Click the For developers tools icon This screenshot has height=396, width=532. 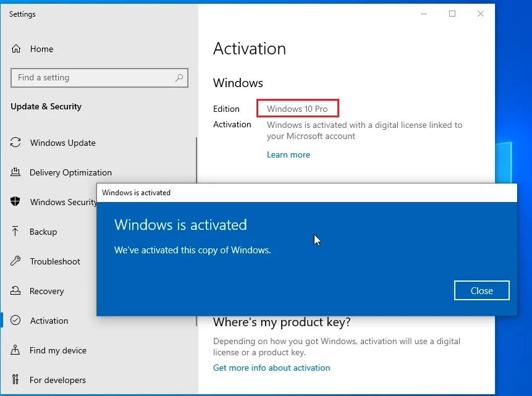(15, 379)
